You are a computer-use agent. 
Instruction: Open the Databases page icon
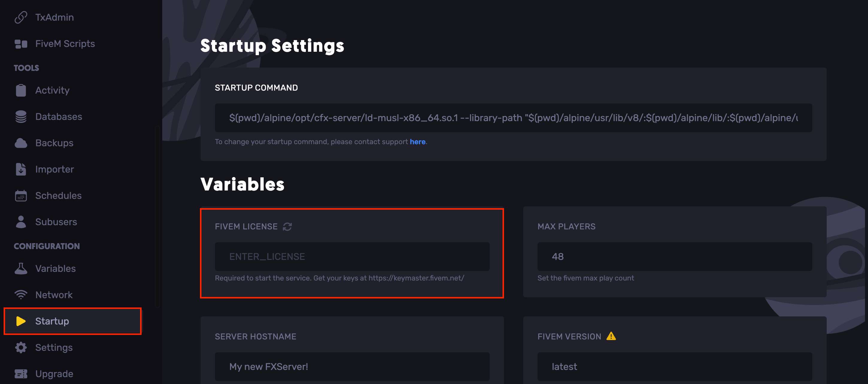click(21, 116)
